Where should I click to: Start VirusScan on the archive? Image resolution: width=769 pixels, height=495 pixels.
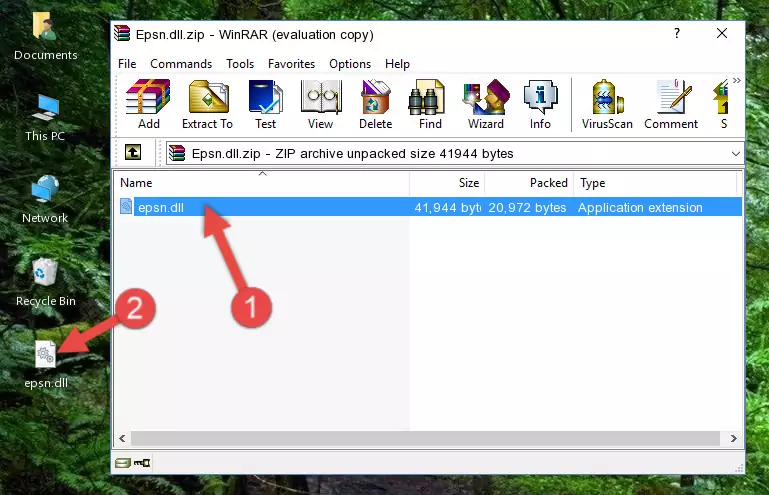(x=607, y=104)
